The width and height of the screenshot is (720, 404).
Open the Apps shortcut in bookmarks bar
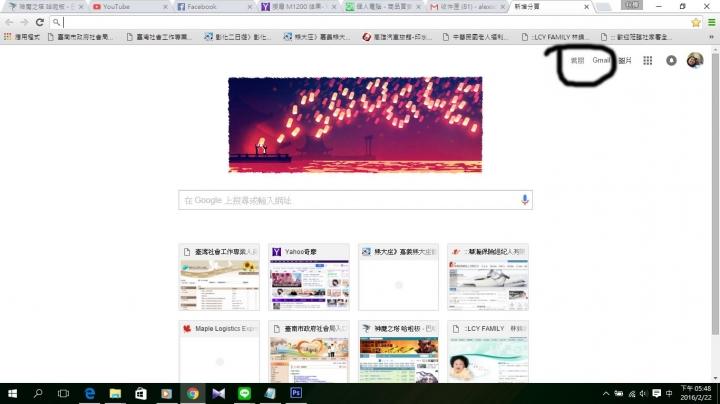[22, 37]
